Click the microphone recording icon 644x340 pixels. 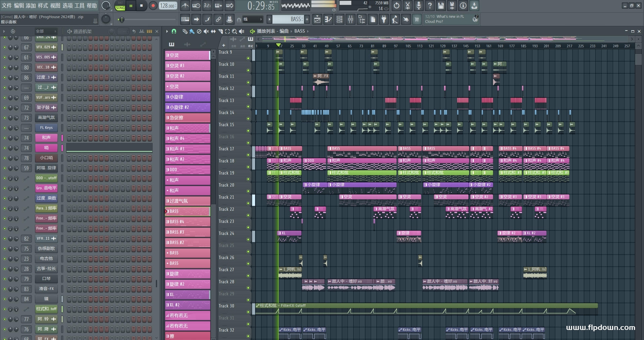(x=418, y=6)
